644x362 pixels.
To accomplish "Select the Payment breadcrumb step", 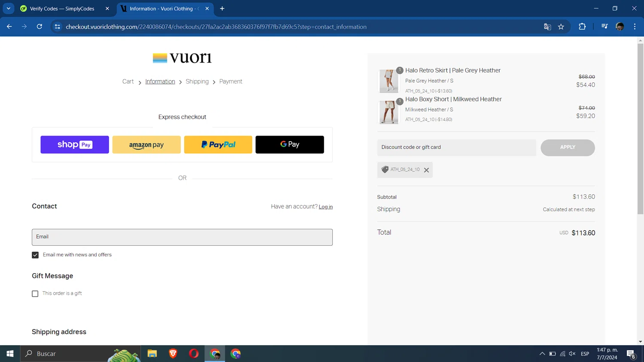I will click(231, 81).
